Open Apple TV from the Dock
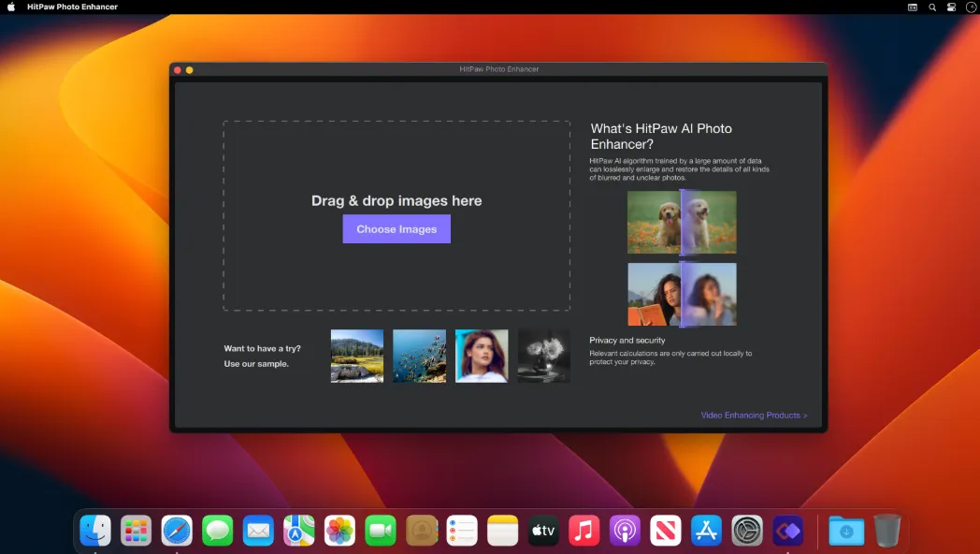 pos(543,531)
